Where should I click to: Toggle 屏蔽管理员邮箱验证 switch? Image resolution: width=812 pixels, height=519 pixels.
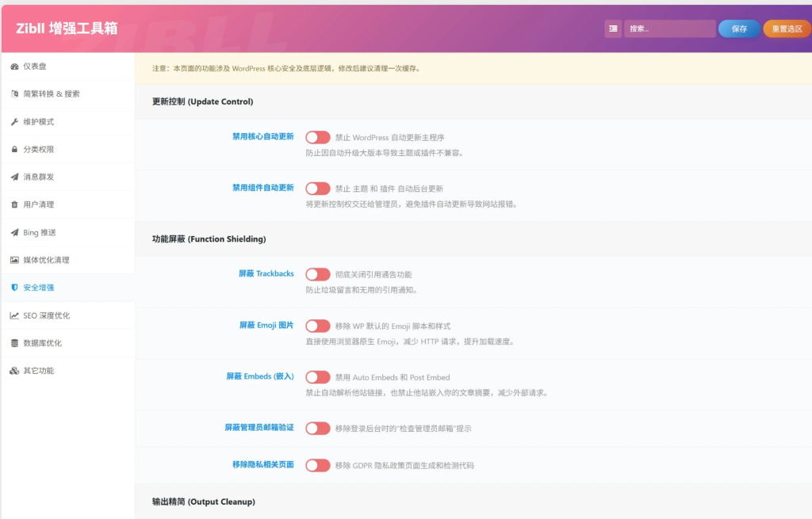[317, 428]
